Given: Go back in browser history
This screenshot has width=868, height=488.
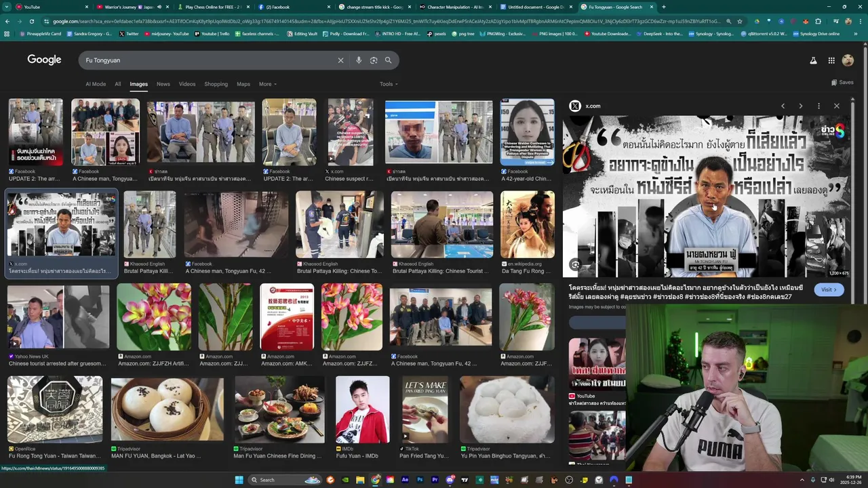Looking at the screenshot, I should point(7,21).
